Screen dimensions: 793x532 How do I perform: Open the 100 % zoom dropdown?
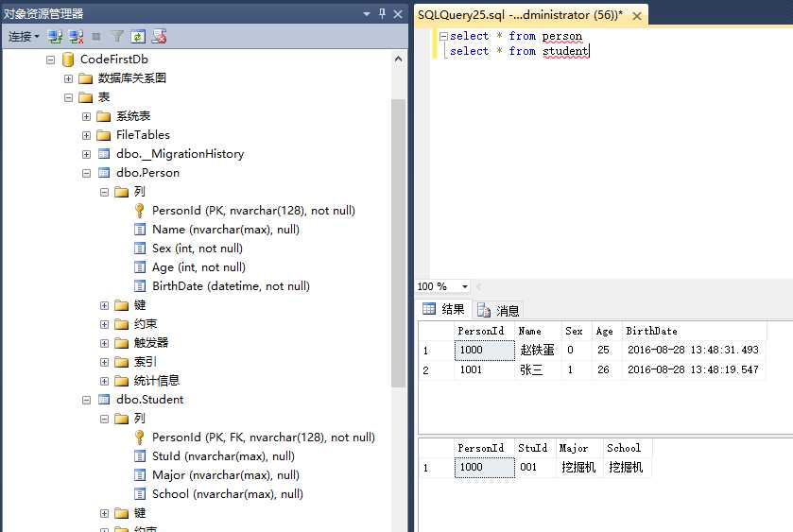464,286
